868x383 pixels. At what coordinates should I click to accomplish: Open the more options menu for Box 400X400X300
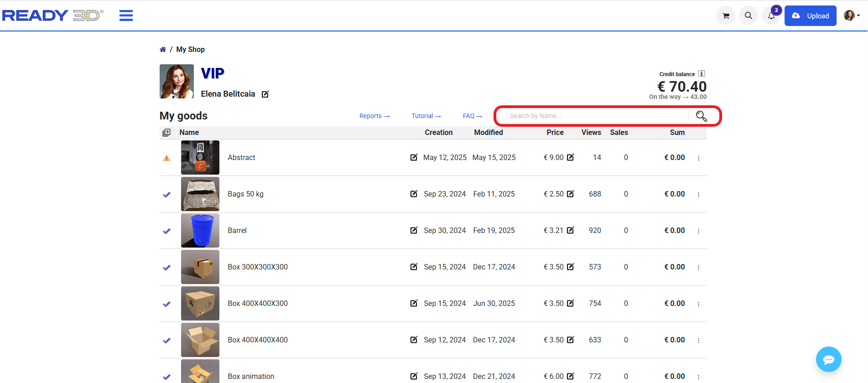[x=698, y=304]
